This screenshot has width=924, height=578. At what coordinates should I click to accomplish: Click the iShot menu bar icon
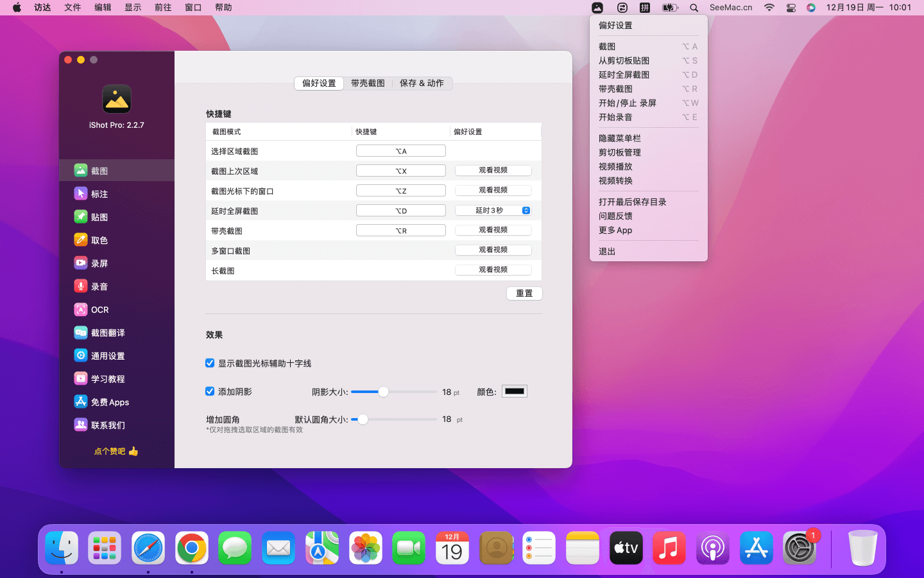tap(597, 8)
